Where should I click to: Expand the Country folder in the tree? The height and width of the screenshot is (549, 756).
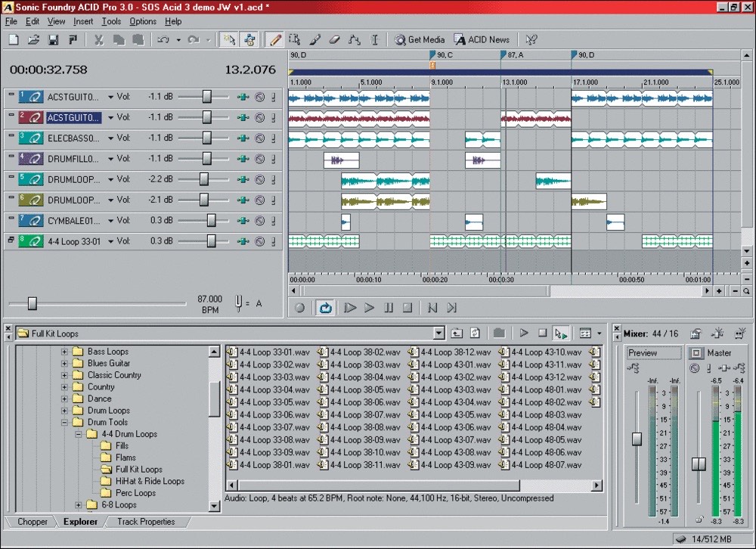[x=64, y=387]
